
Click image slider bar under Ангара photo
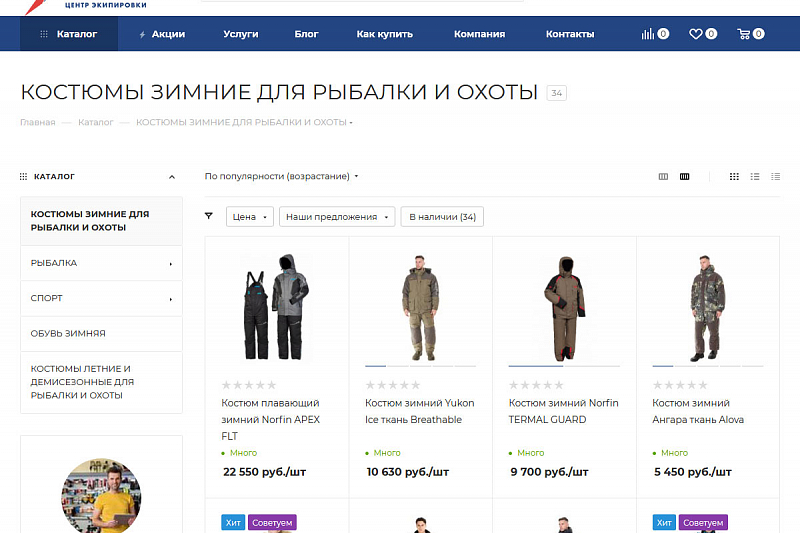point(708,366)
